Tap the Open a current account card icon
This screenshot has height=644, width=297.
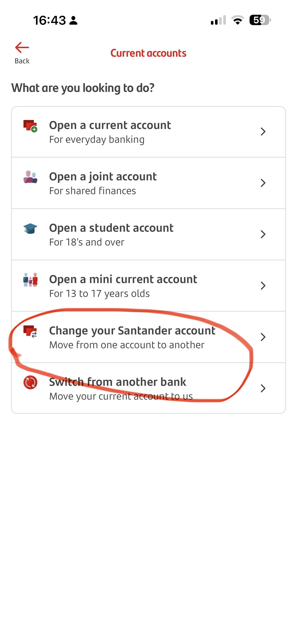[x=30, y=126]
